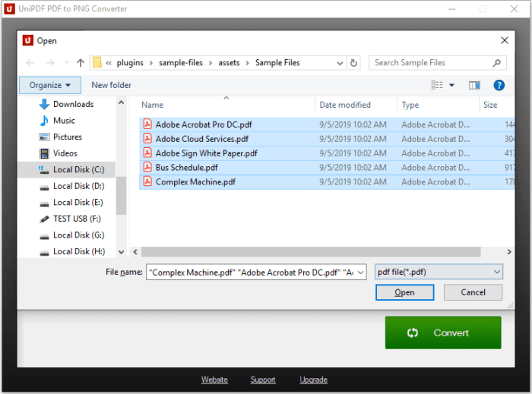The width and height of the screenshot is (532, 394).
Task: Open the Music folder in the sidebar
Action: tap(64, 121)
